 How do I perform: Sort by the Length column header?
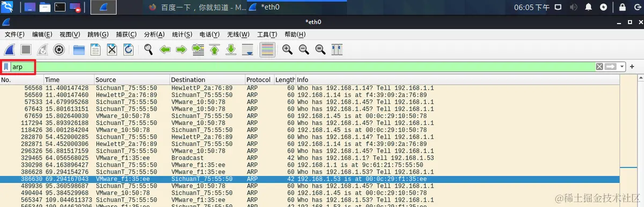point(285,80)
